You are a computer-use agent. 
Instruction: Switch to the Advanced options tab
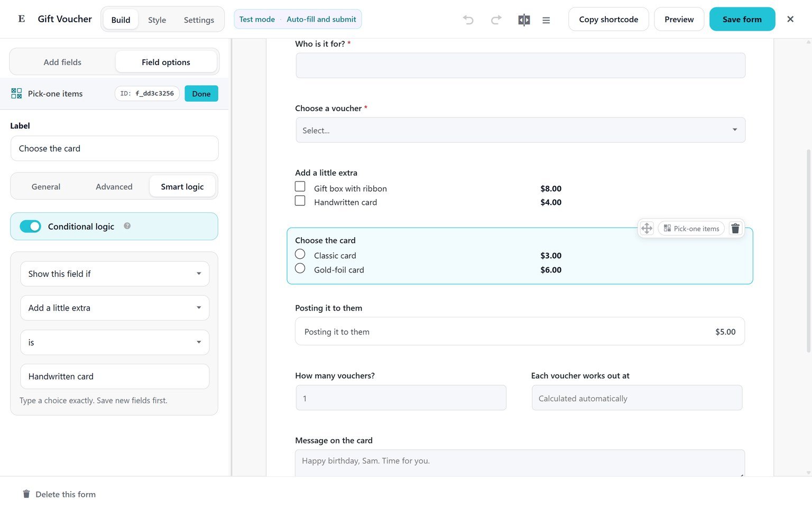pyautogui.click(x=114, y=187)
